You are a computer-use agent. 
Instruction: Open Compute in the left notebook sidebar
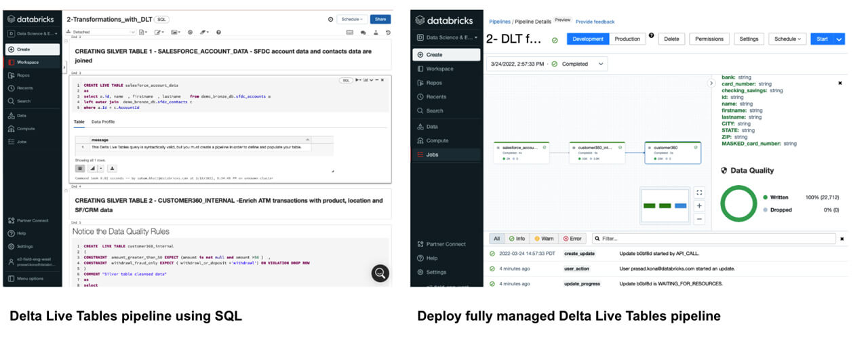[33, 128]
